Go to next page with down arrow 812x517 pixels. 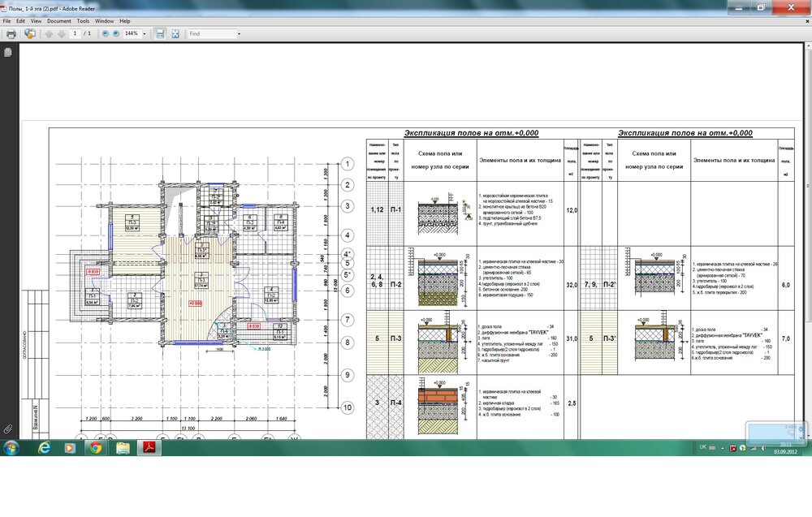click(x=60, y=34)
